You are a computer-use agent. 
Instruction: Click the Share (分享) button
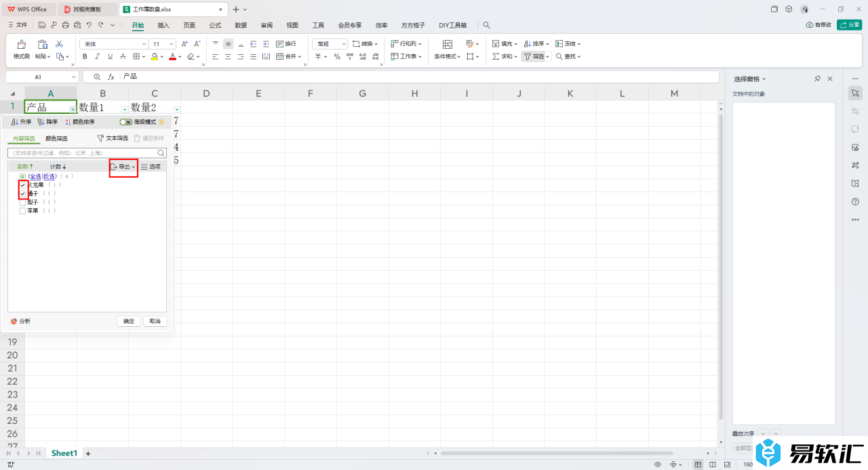(850, 25)
